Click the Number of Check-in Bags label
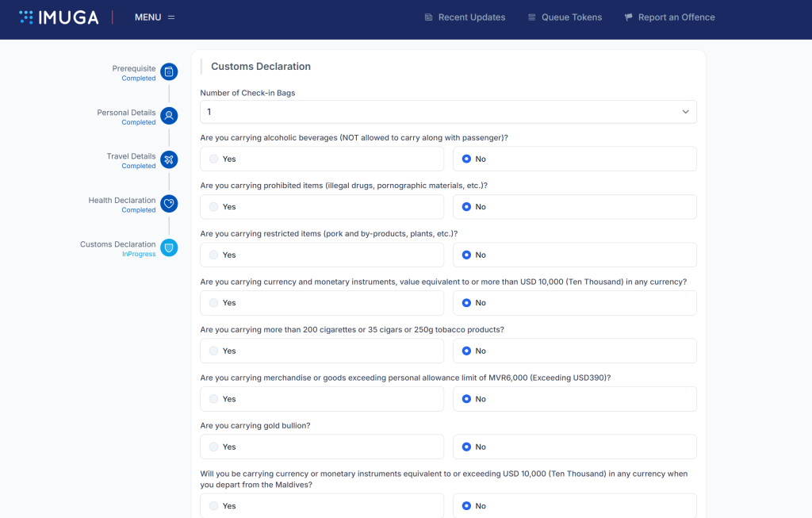 pos(247,93)
